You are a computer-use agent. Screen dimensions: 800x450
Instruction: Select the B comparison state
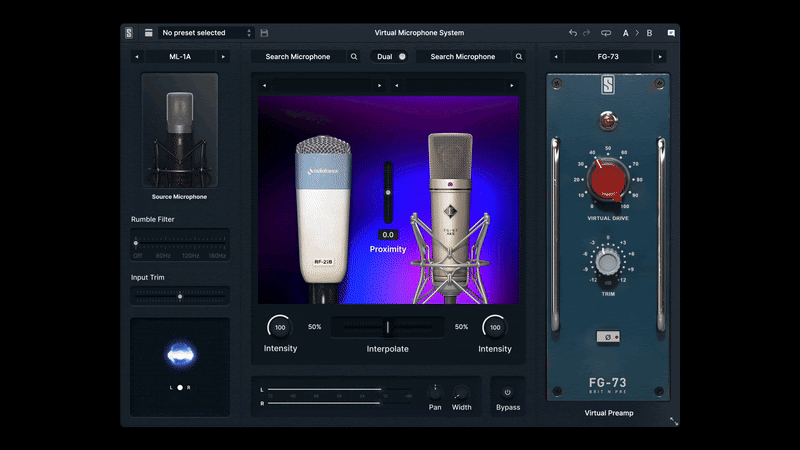649,33
